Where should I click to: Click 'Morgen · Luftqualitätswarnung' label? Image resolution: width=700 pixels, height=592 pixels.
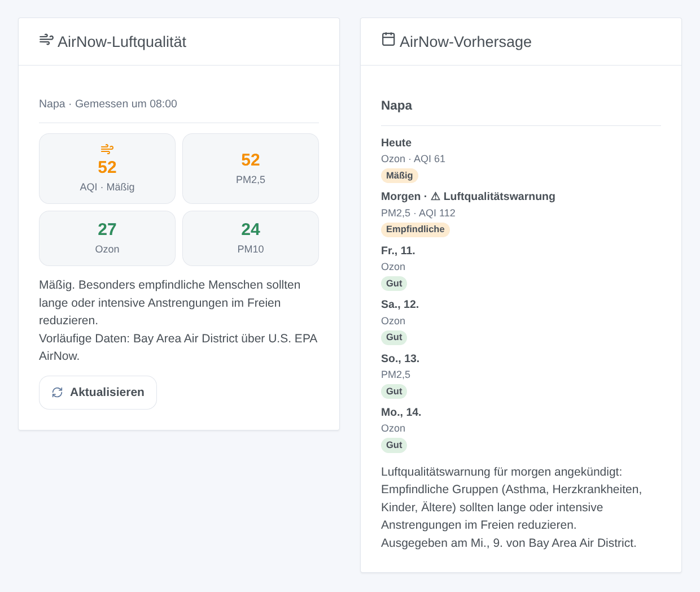click(x=468, y=197)
